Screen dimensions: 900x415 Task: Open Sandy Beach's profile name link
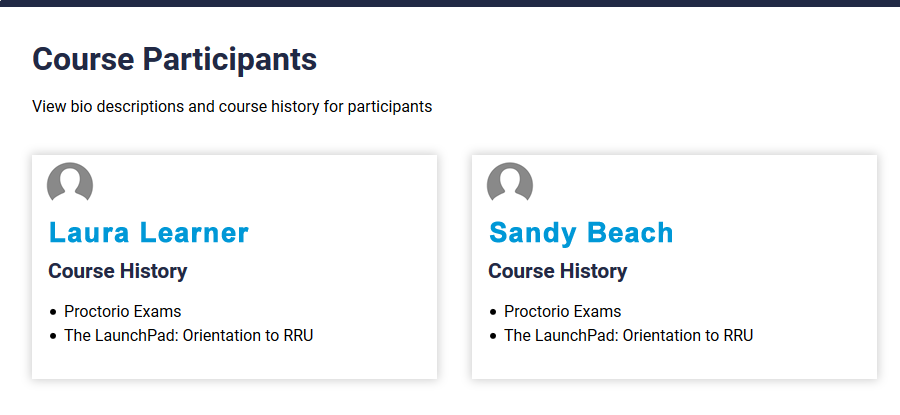581,232
